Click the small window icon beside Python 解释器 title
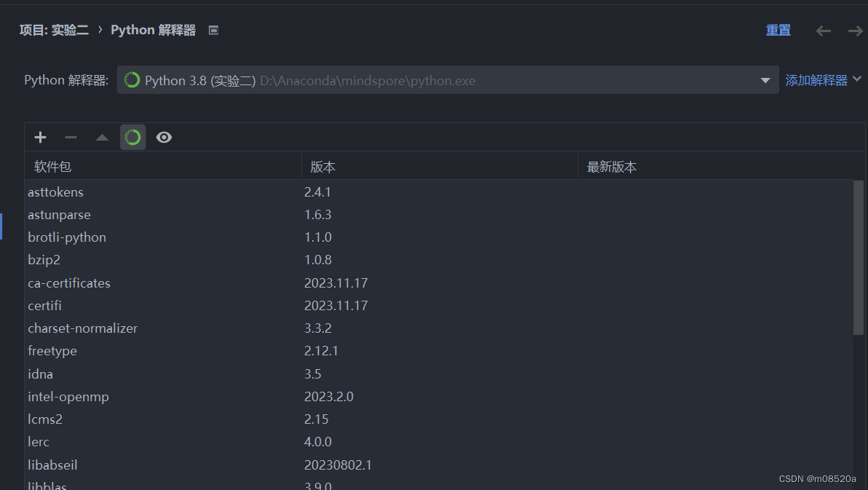Image resolution: width=868 pixels, height=490 pixels. point(213,30)
